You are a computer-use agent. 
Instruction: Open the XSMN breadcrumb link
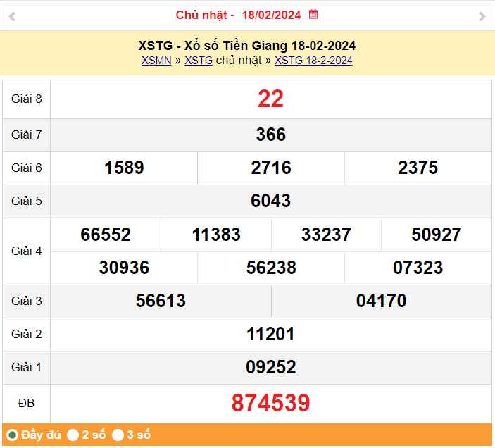point(156,61)
